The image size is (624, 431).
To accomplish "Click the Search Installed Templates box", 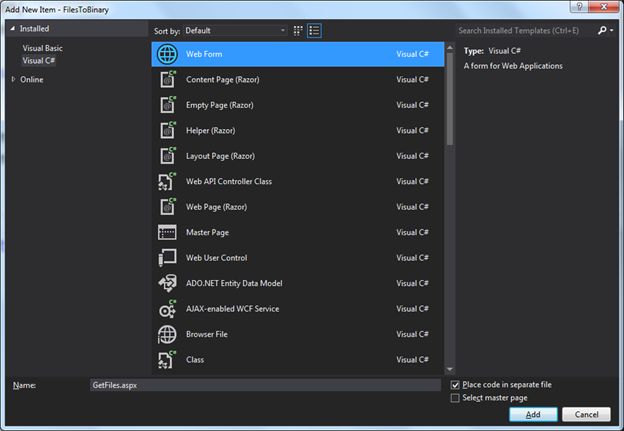I will (x=526, y=31).
